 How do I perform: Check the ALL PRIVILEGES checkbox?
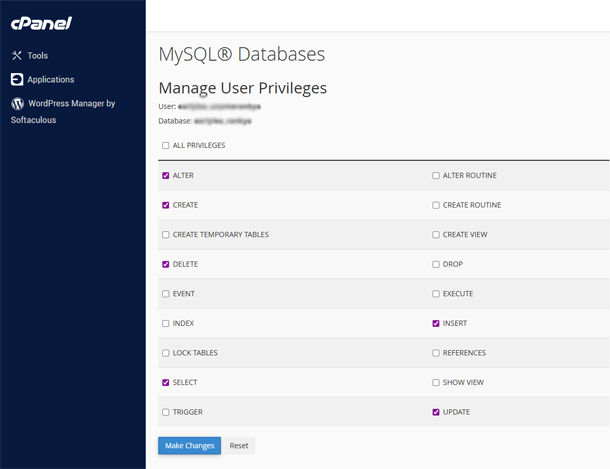click(x=166, y=145)
